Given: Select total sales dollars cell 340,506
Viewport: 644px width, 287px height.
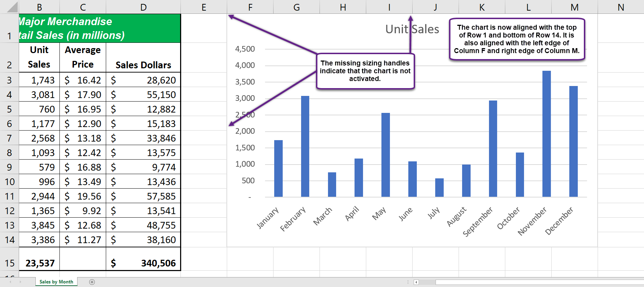Looking at the screenshot, I should (143, 259).
